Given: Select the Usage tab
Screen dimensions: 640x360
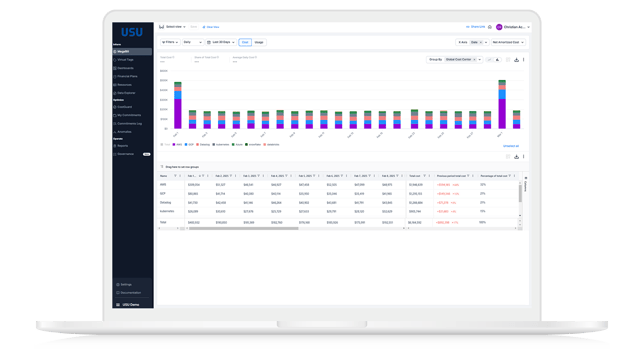Looking at the screenshot, I should 259,42.
